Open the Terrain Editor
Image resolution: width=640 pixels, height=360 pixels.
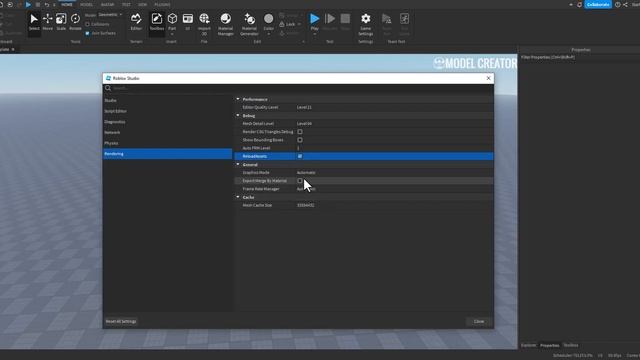(136, 22)
